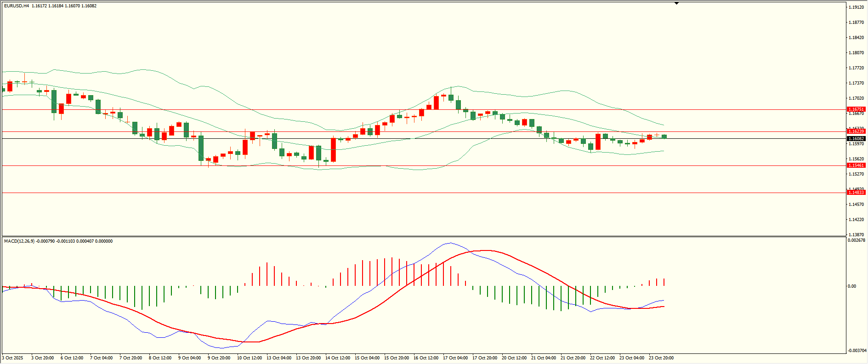Click the 17 Oct 04:00 time label
868x364 pixels.
[455, 358]
